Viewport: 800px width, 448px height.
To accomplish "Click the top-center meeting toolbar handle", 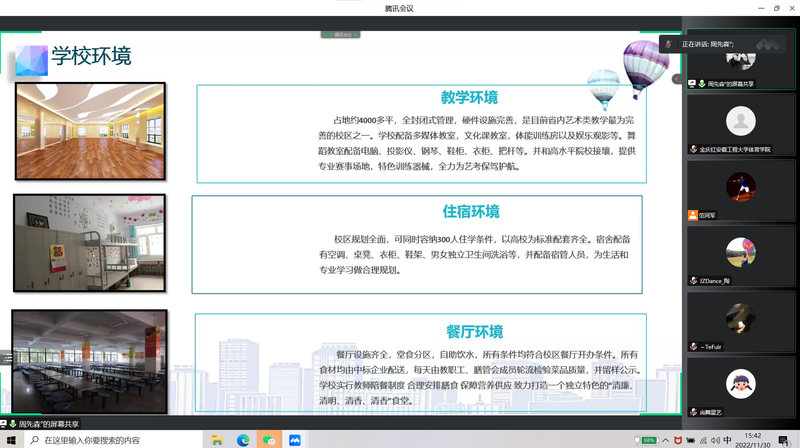I will click(x=340, y=35).
